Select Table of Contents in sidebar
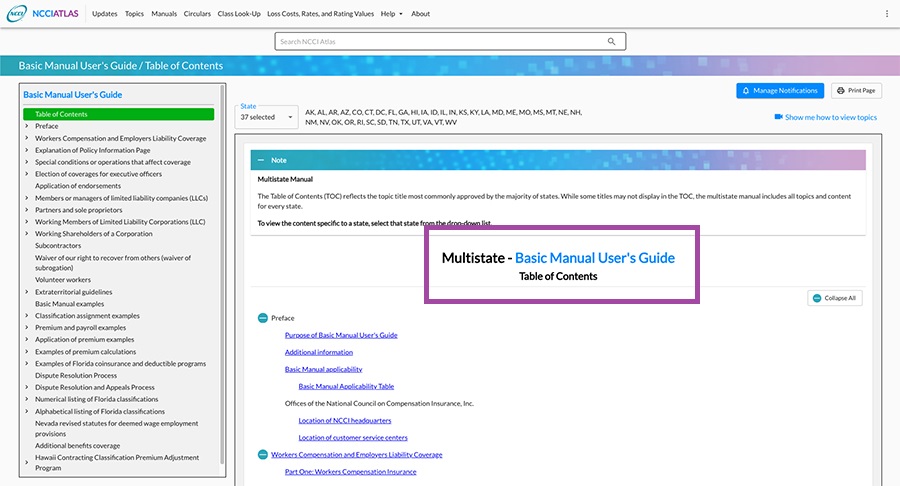900x486 pixels. (x=119, y=114)
